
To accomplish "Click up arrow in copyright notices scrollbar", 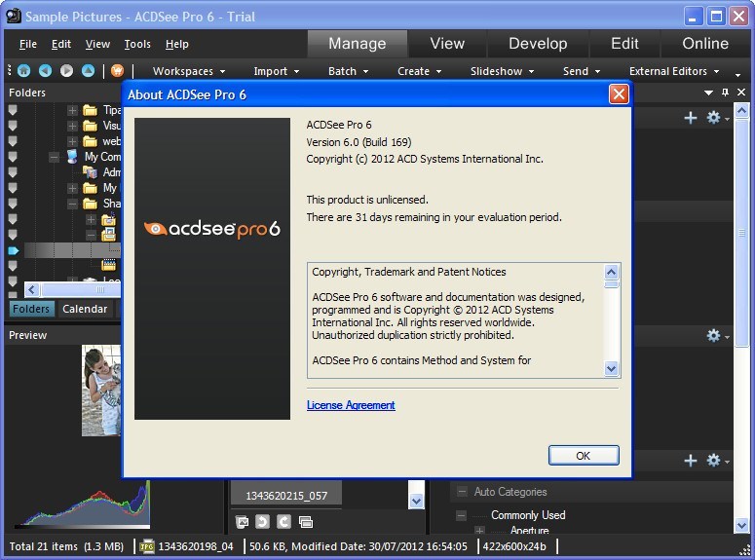I will point(611,272).
